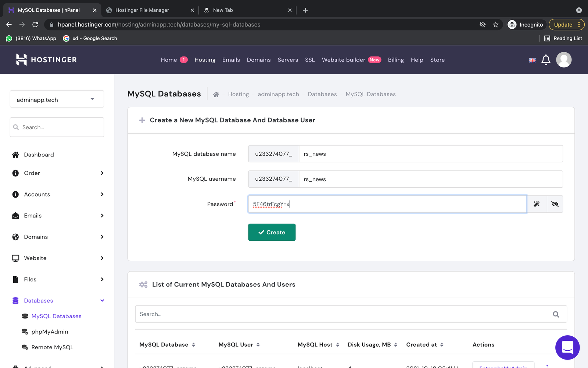This screenshot has width=588, height=368.
Task: Click the Emails envelope icon
Action: [x=15, y=216]
